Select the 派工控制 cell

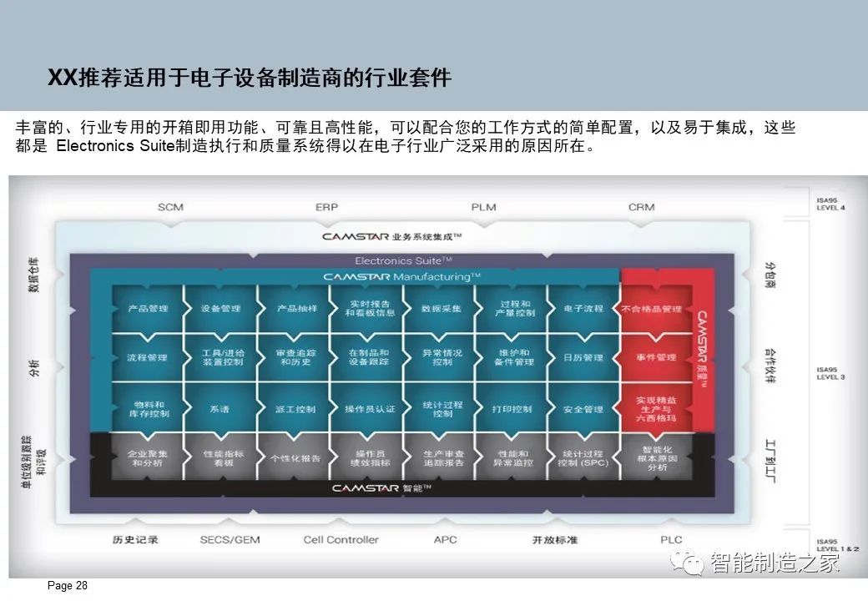tap(294, 408)
